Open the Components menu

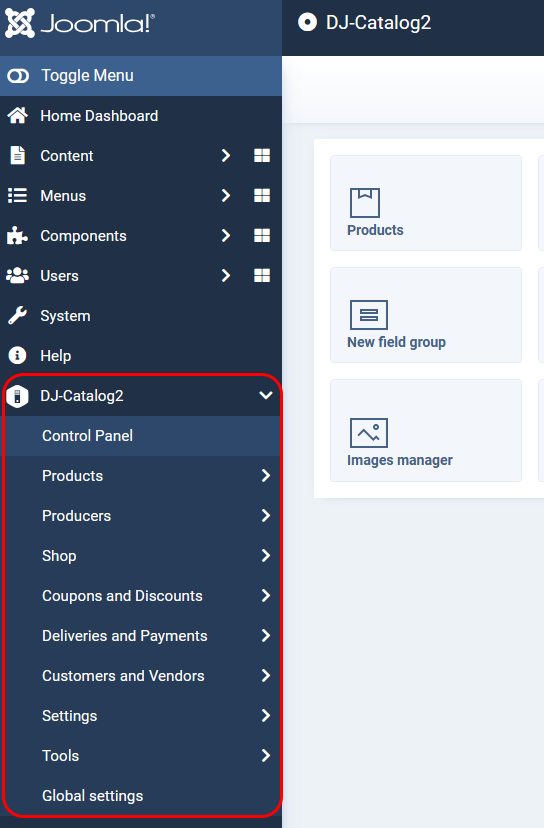[x=83, y=236]
